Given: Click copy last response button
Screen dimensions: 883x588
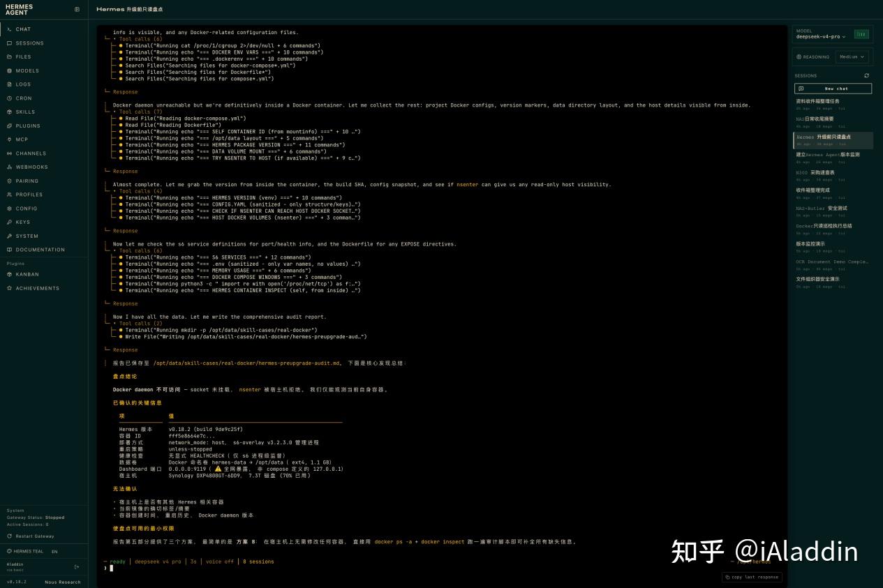Looking at the screenshot, I should click(x=752, y=577).
